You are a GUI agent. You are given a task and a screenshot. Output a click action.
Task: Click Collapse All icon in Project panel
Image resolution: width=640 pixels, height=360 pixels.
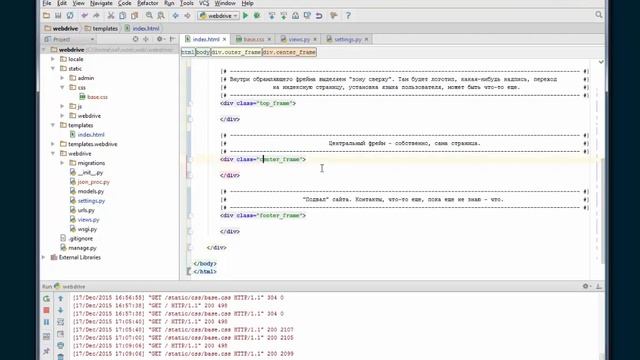(146, 39)
